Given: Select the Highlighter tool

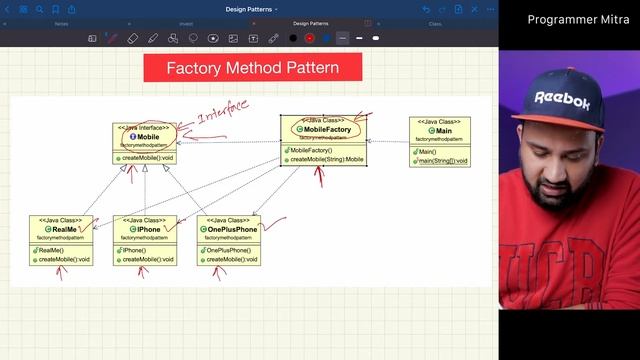Looking at the screenshot, I should coord(153,38).
